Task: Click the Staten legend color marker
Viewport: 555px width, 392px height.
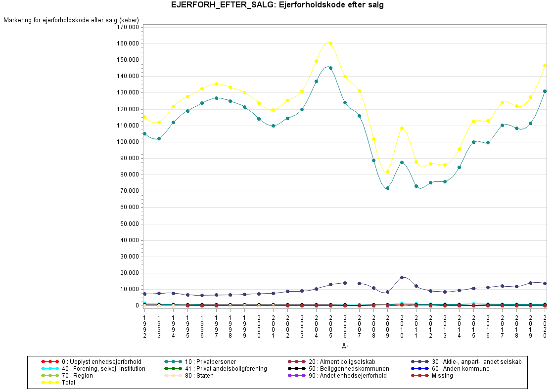Action: pyautogui.click(x=174, y=376)
